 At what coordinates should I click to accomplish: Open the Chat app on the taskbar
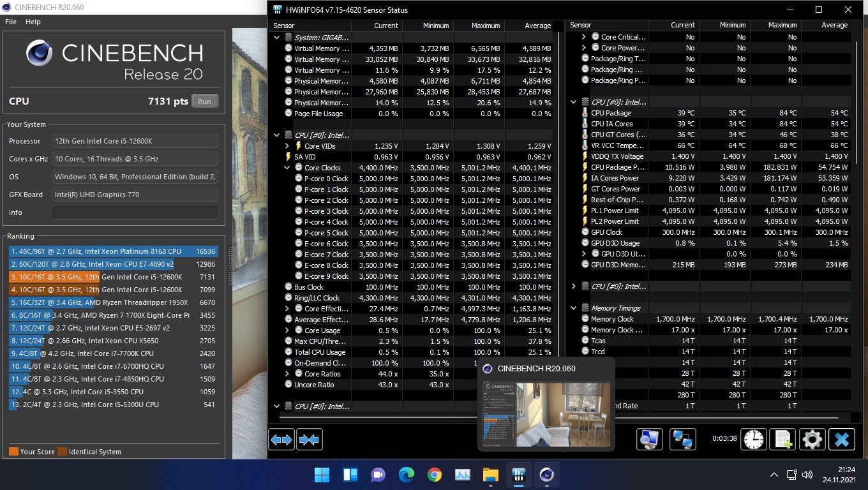pos(378,475)
